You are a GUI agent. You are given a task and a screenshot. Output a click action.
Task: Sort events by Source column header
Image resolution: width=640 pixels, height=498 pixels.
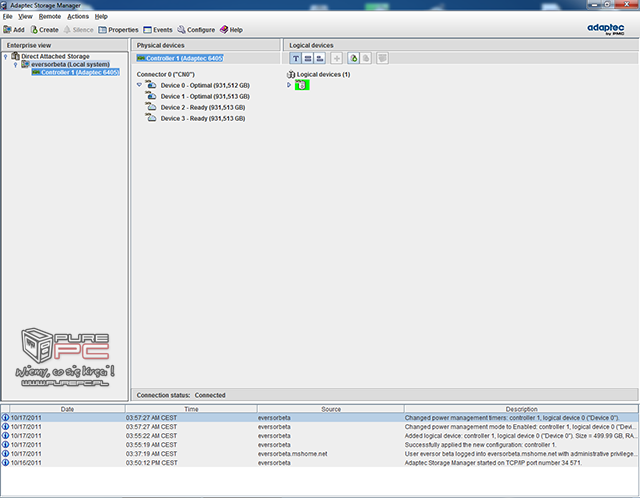coord(331,409)
